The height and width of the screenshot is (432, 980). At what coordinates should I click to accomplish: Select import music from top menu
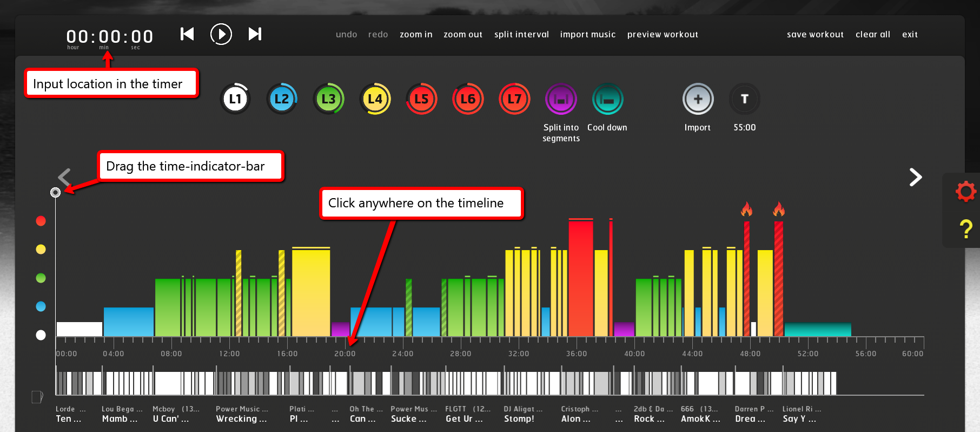[x=587, y=35]
